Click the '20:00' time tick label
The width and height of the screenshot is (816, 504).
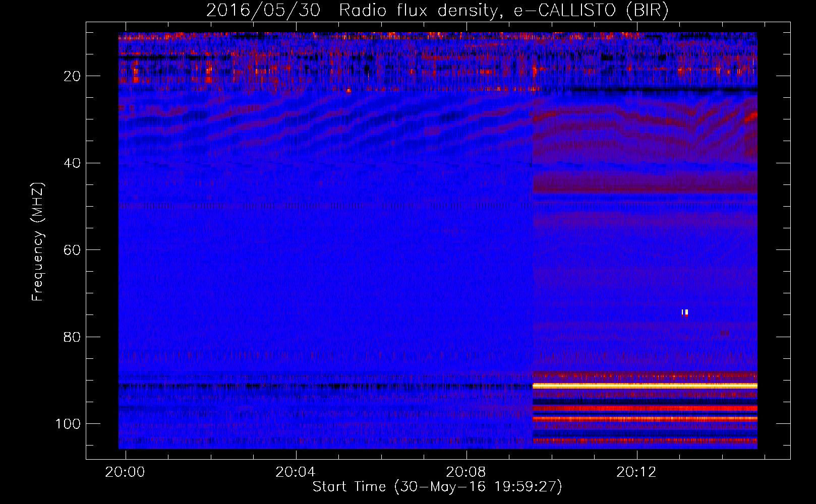coord(125,472)
